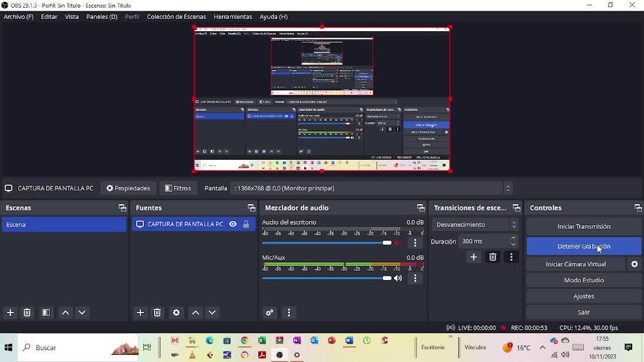Click the Detener Grabación button

(583, 246)
